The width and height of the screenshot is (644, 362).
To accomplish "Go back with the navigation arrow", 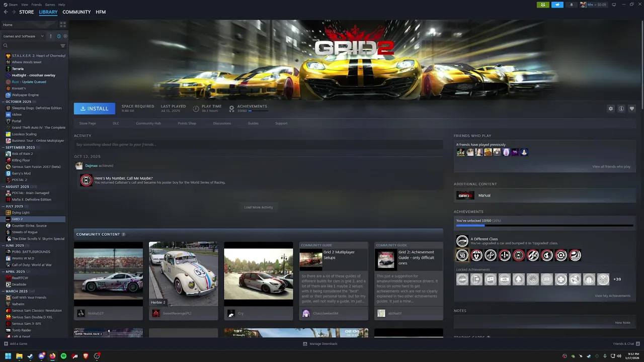I will coord(6,12).
